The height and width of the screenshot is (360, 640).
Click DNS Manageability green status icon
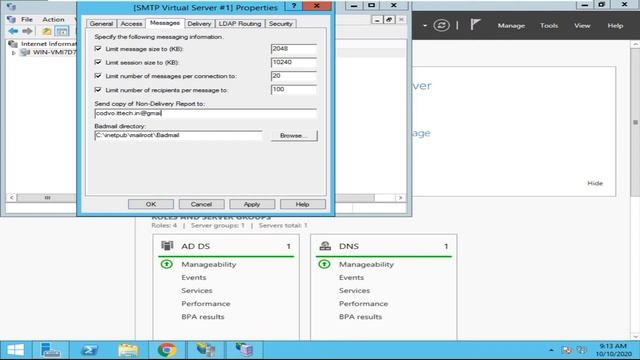[x=324, y=264]
